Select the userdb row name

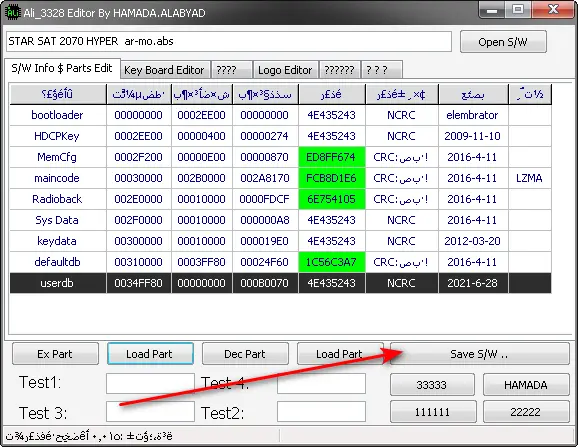tap(58, 283)
